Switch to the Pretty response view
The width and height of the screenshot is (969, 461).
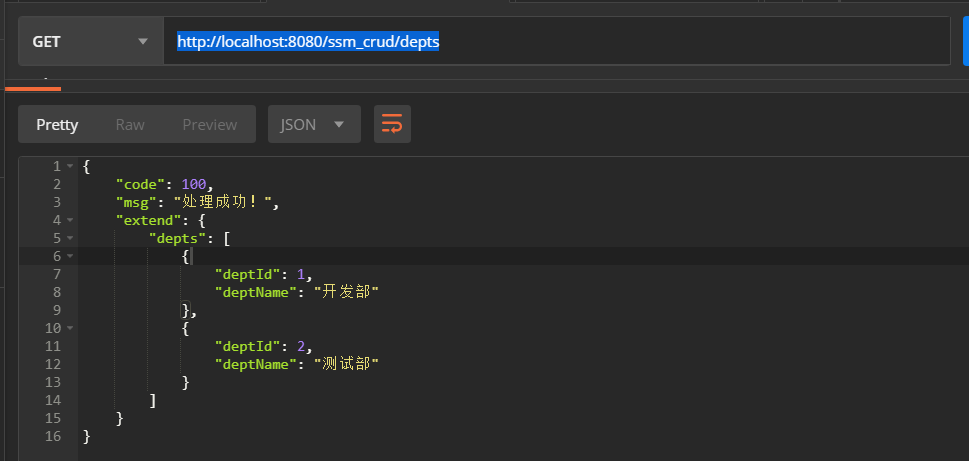pyautogui.click(x=57, y=124)
